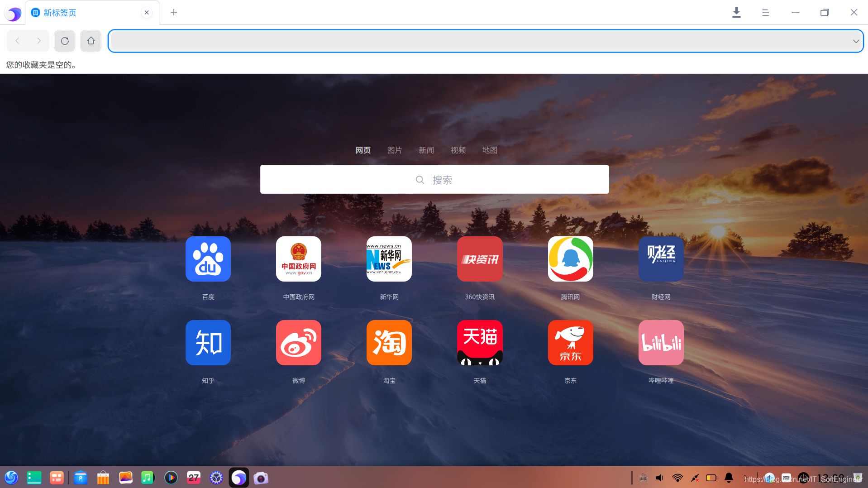Viewport: 868px width, 488px height.
Task: Click the forward navigation arrow
Action: pyautogui.click(x=39, y=41)
